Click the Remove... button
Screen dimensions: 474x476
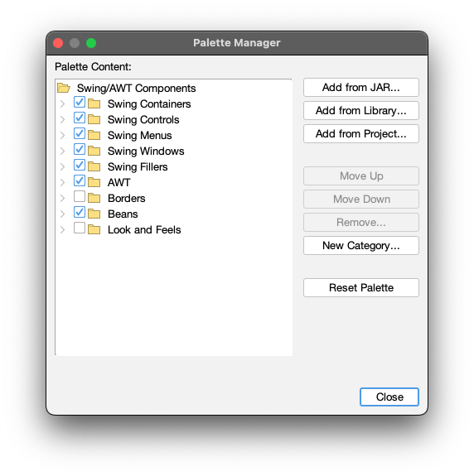[361, 223]
